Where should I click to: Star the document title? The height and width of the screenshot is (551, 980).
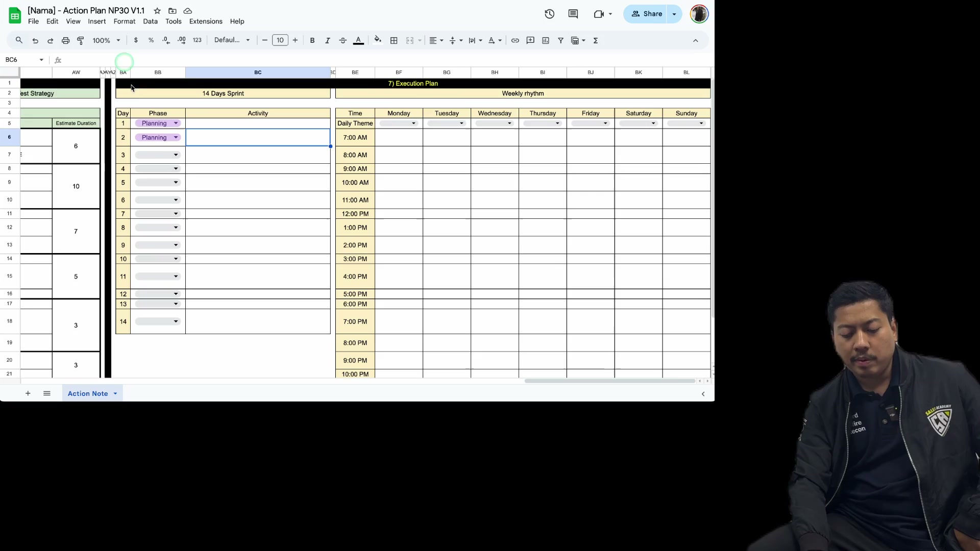157,11
